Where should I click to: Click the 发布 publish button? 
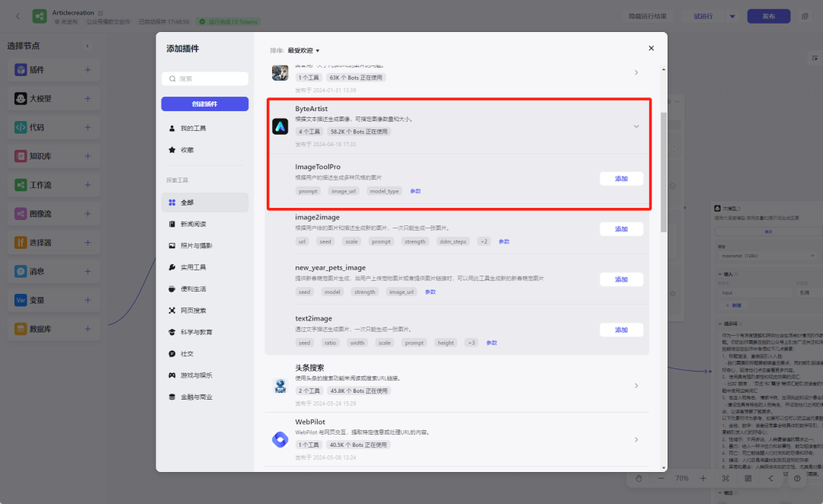pos(769,16)
